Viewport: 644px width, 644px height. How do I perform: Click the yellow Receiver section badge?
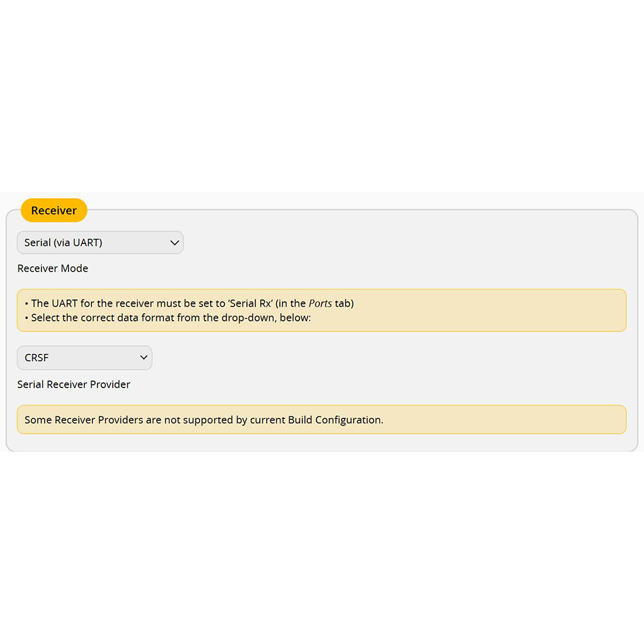click(x=54, y=211)
